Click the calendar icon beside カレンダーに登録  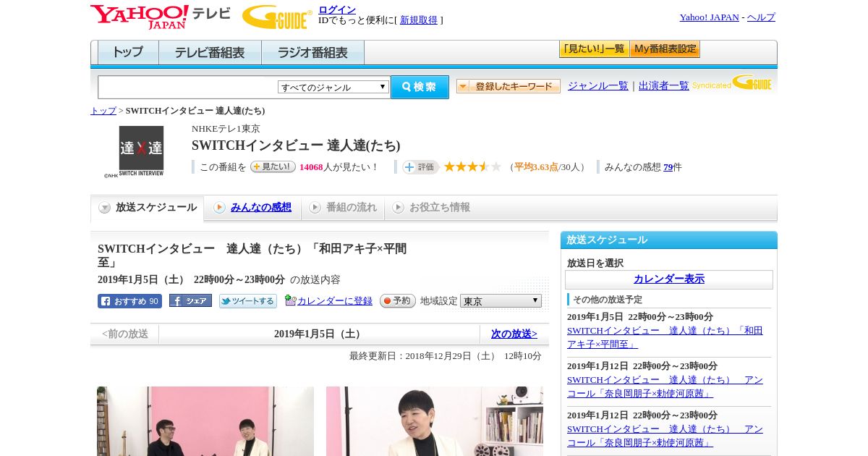[x=290, y=300]
